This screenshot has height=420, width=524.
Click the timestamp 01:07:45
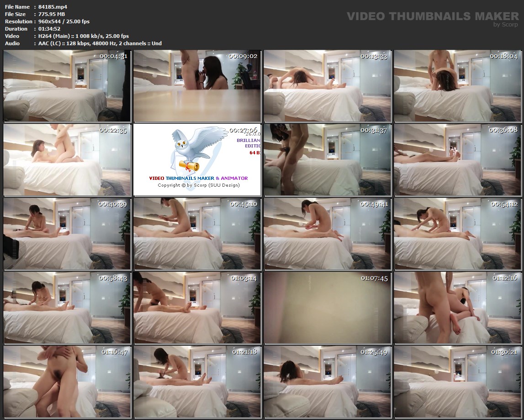[x=374, y=278]
